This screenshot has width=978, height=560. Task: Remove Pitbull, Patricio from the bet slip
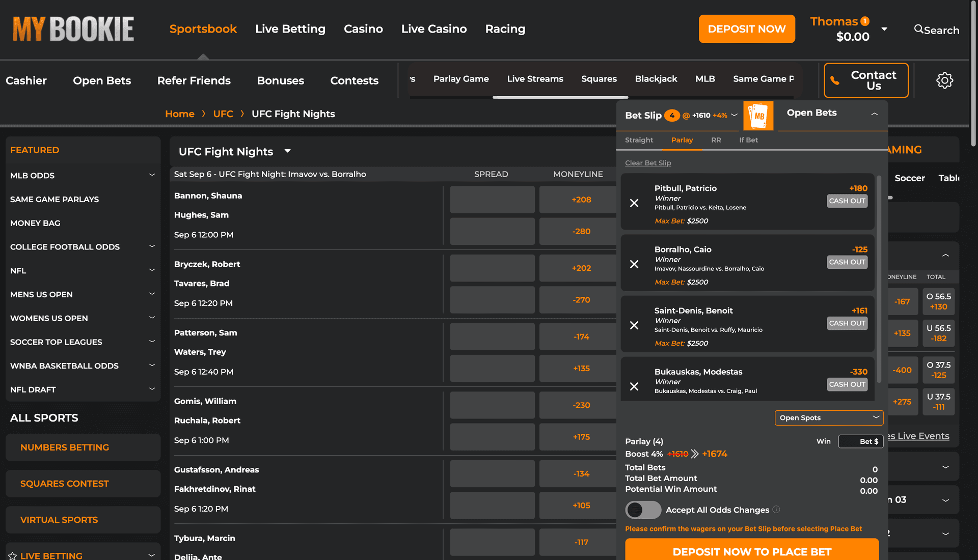click(x=635, y=203)
